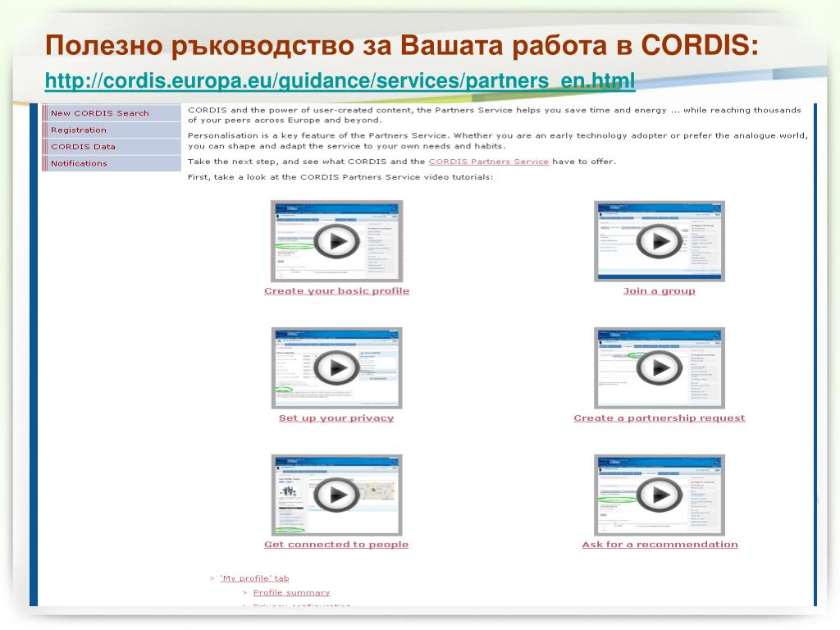Click the 'First, take a look' tutorials sentence
The height and width of the screenshot is (630, 840).
[x=340, y=177]
